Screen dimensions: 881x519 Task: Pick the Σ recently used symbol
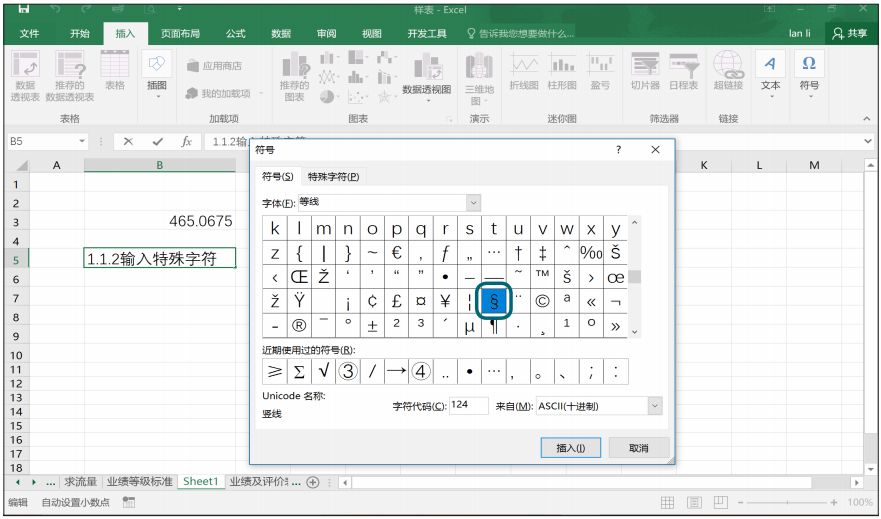point(299,371)
